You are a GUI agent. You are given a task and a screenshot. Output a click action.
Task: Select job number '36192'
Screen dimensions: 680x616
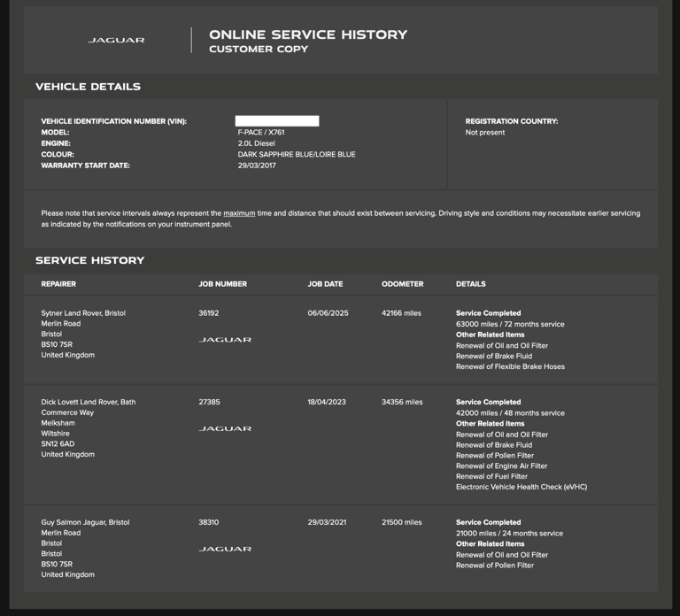209,313
